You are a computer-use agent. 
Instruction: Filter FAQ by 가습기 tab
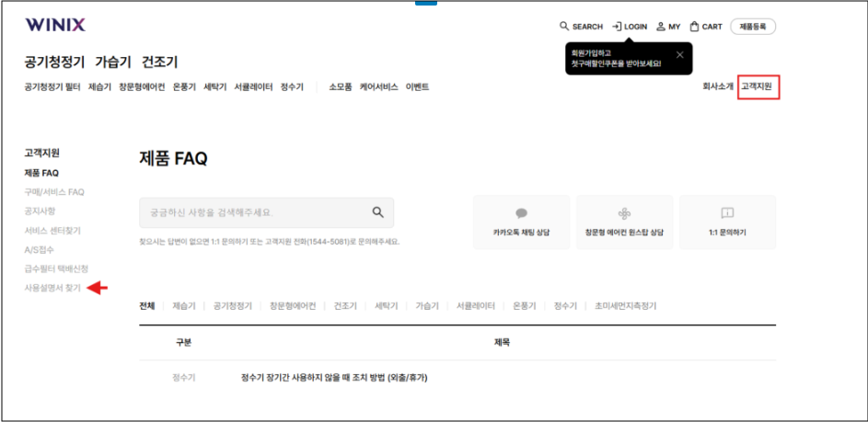(x=427, y=306)
